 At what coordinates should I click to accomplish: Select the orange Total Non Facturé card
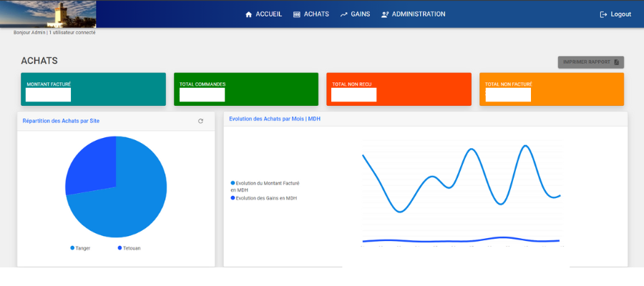[552, 89]
